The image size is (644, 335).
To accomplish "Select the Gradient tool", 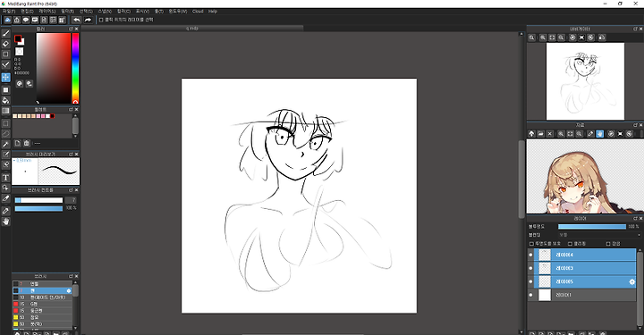I will coord(5,111).
